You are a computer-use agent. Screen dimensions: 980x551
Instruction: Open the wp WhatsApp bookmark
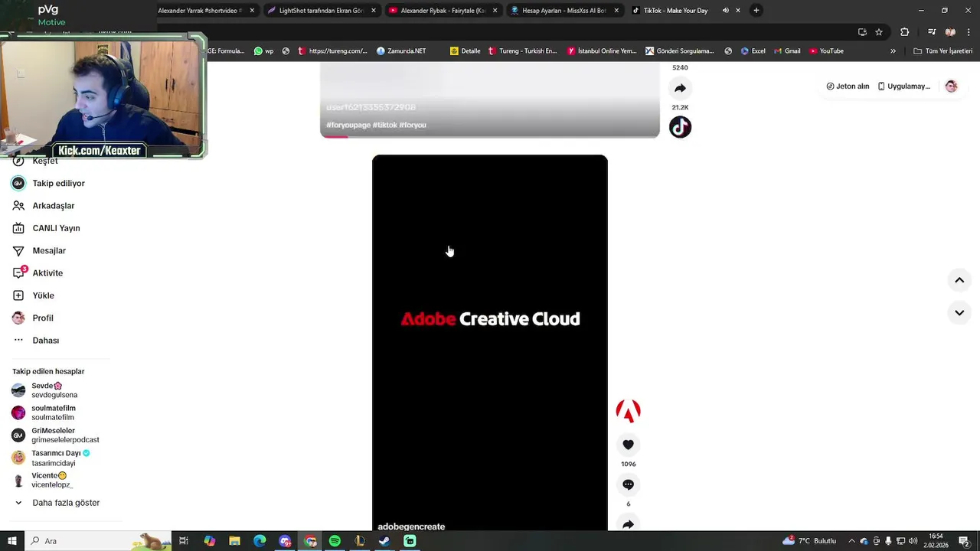[x=264, y=51]
